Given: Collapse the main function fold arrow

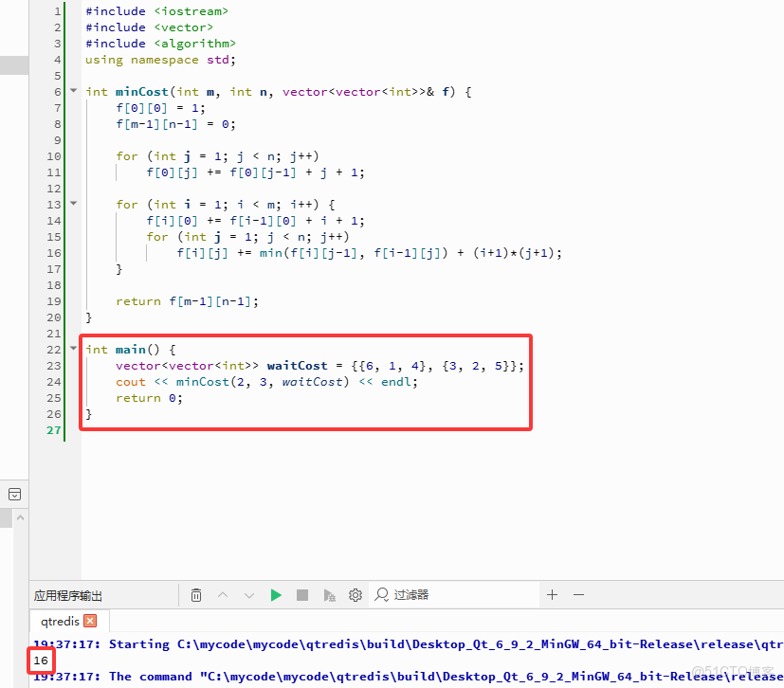Looking at the screenshot, I should [x=74, y=348].
